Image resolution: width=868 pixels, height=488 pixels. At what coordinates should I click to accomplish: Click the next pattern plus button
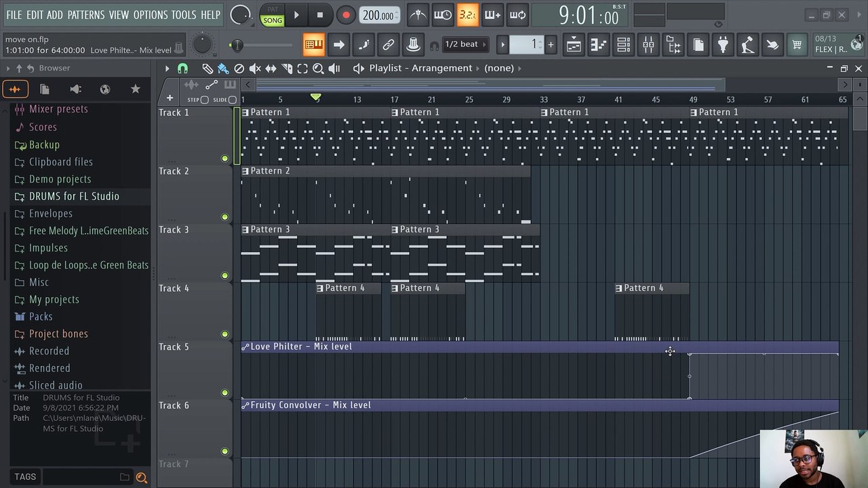(x=551, y=45)
